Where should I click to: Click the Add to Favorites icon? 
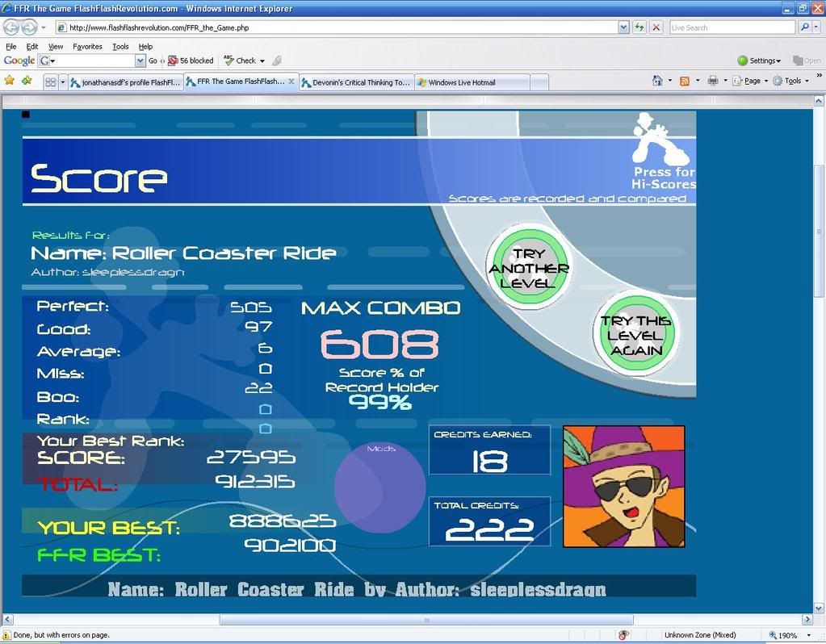[27, 82]
